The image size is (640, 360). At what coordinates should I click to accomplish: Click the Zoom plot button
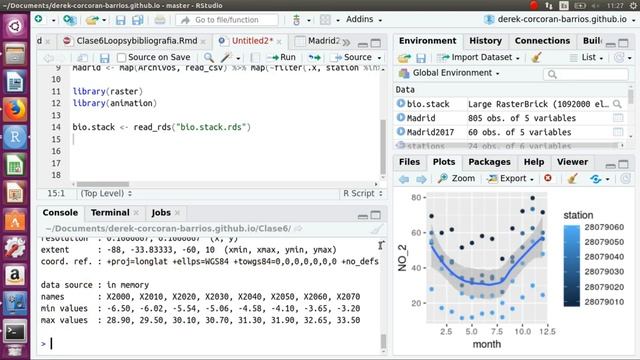(x=456, y=179)
